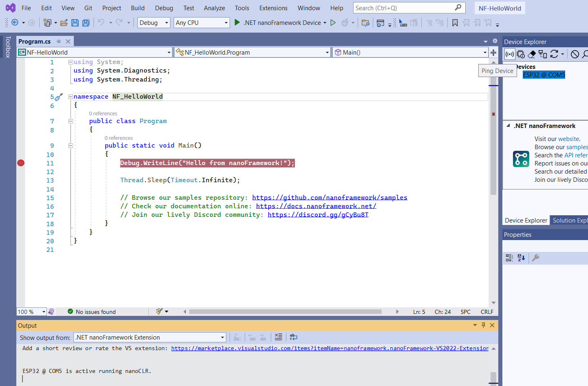This screenshot has width=588, height=386.
Task: Toggle word wrap in the Output window
Action: tap(294, 337)
